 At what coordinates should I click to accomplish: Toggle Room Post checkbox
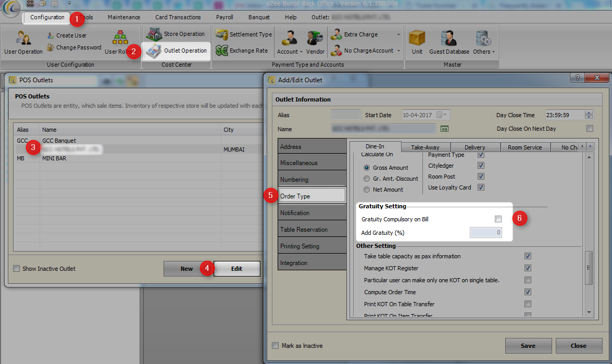pos(481,177)
